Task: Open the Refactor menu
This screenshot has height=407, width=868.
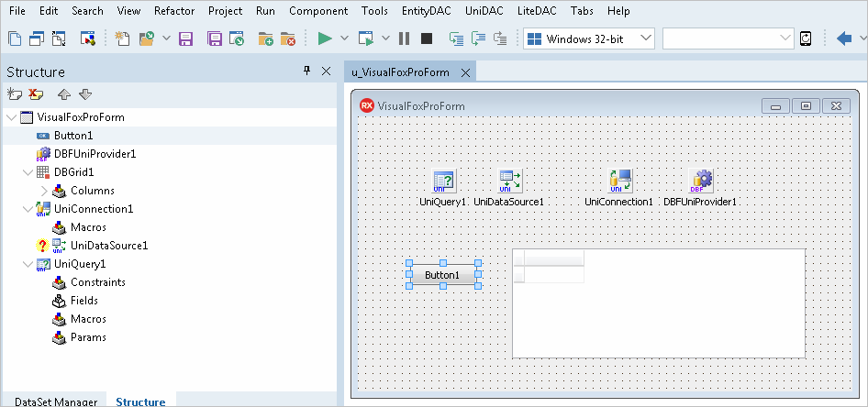Action: [174, 10]
